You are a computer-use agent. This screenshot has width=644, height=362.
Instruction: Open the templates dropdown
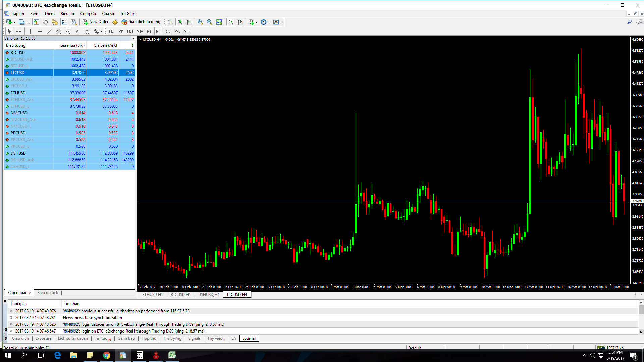278,22
